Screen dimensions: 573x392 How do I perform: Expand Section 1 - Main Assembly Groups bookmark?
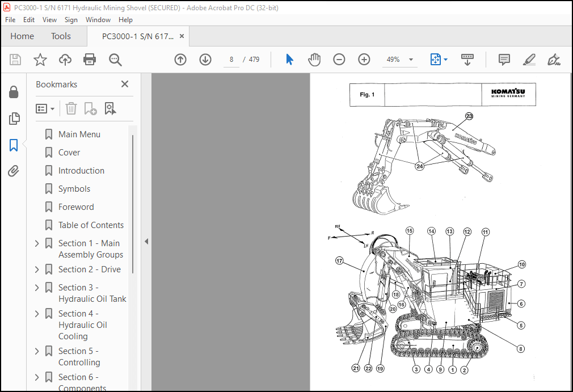pos(36,243)
